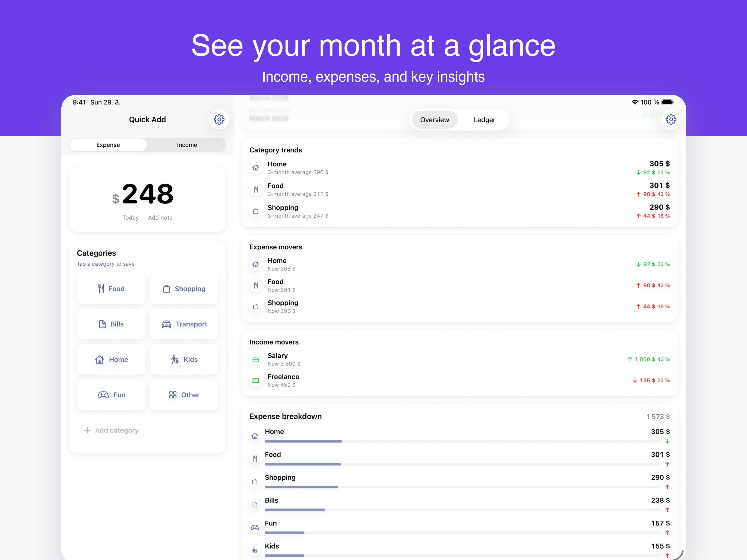The height and width of the screenshot is (560, 747).
Task: Click Add category button
Action: point(111,430)
